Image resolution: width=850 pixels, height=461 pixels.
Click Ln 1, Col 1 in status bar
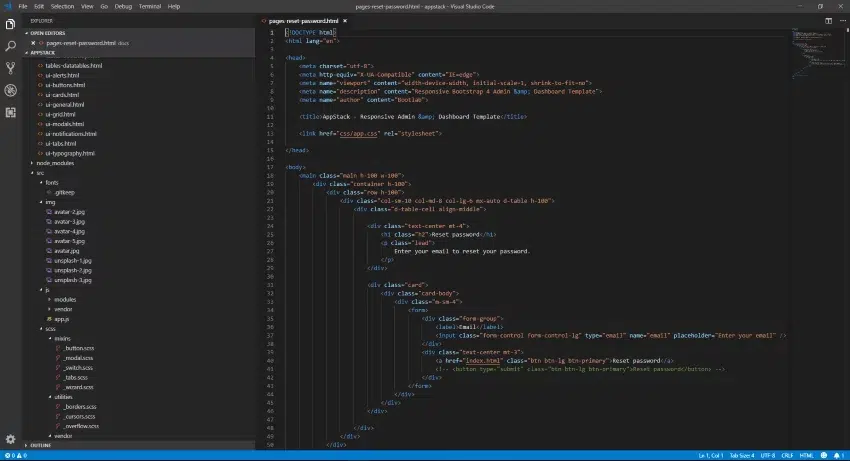coord(710,456)
